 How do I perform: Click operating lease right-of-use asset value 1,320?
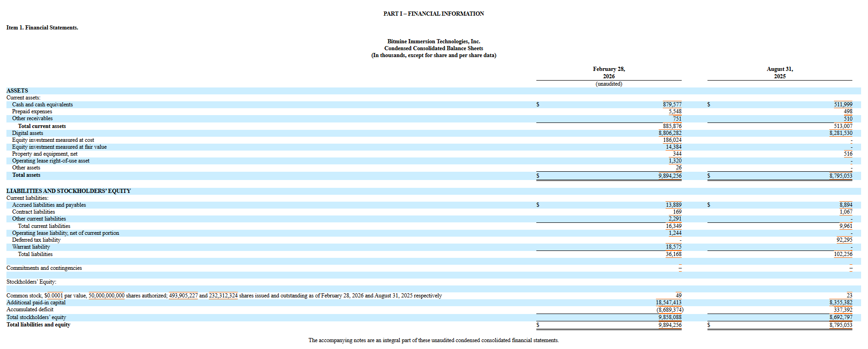coord(675,161)
